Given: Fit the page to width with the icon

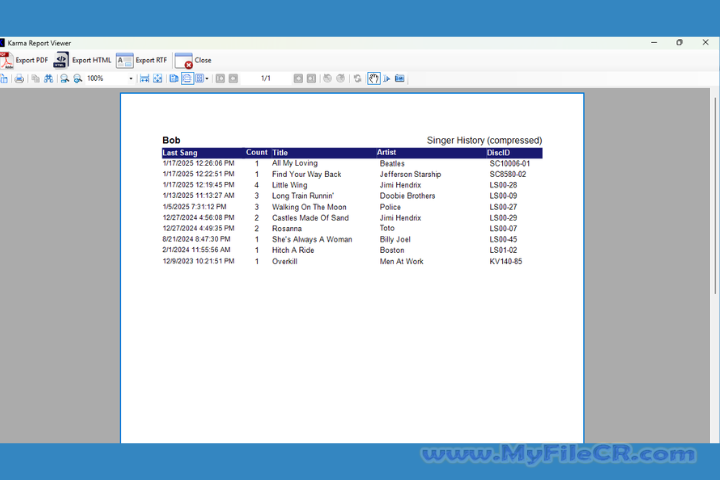Looking at the screenshot, I should point(145,79).
